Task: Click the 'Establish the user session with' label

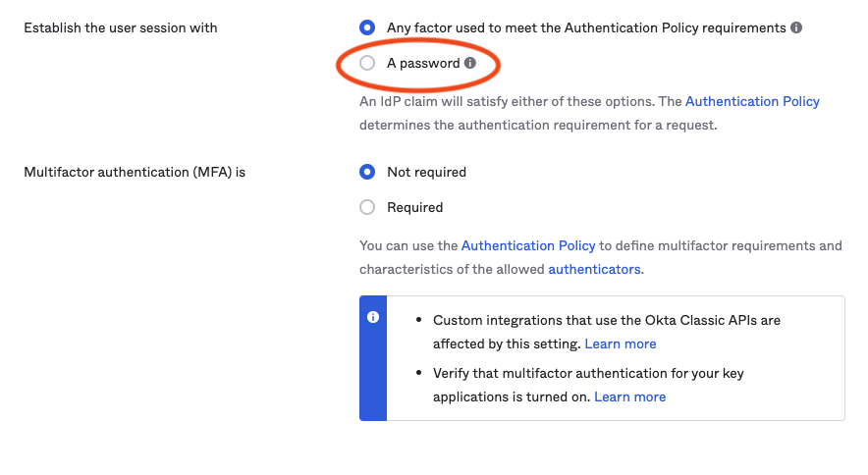Action: (121, 27)
